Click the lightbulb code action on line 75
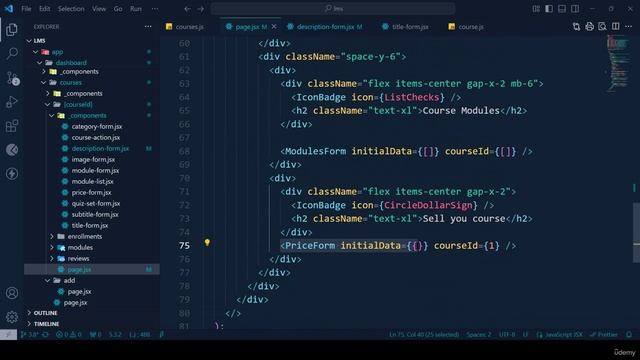 [x=207, y=242]
